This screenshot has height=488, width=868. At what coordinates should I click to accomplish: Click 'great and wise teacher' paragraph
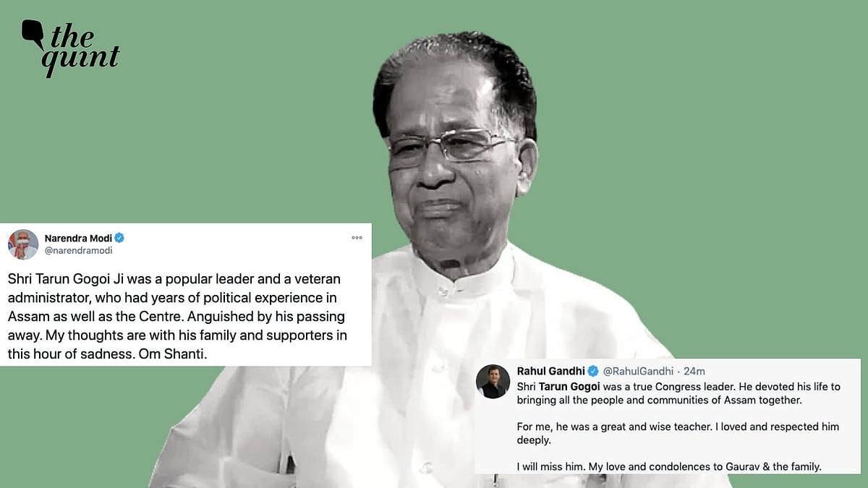(678, 433)
